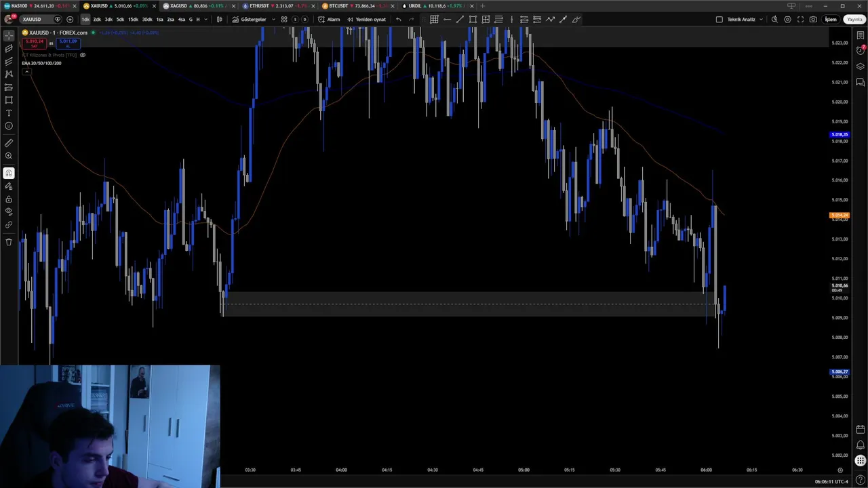Undo the last chart action
Image resolution: width=868 pixels, height=488 pixels.
tap(399, 19)
